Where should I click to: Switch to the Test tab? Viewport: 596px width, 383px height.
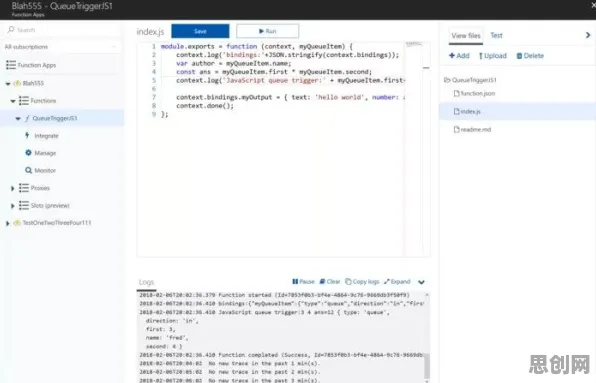point(496,35)
